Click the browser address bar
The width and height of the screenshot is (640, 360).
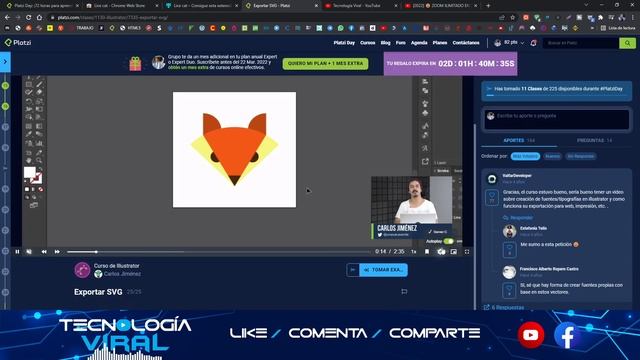(273, 18)
